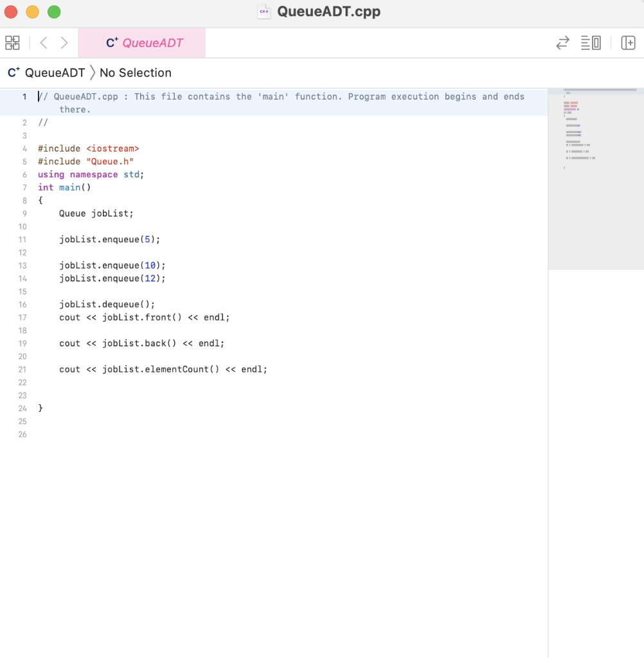Image resolution: width=644 pixels, height=658 pixels.
Task: Click 'jobList.enqueue(10);' statement
Action: pos(112,265)
